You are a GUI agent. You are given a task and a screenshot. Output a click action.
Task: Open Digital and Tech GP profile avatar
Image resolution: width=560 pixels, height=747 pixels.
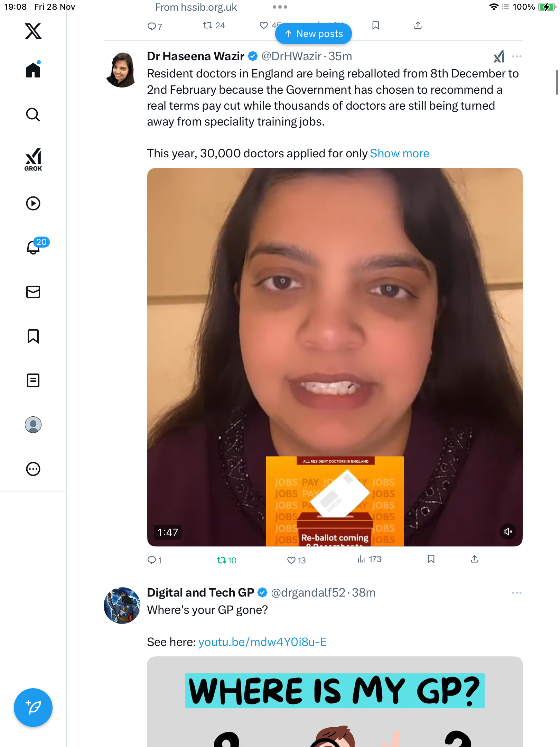point(122,605)
